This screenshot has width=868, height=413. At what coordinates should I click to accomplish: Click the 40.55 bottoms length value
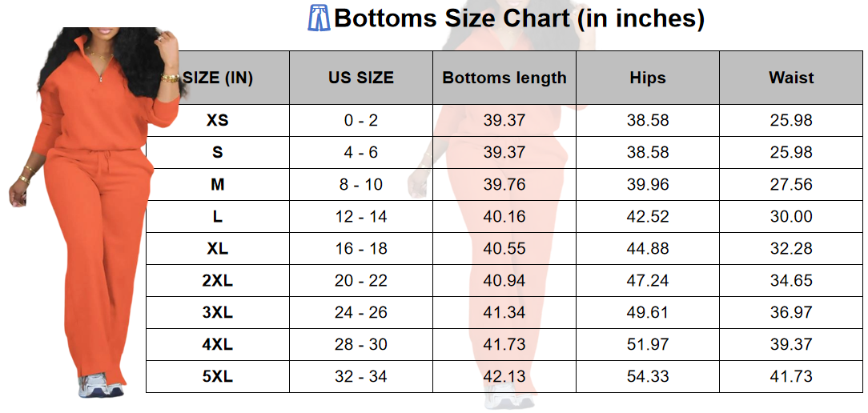504,249
